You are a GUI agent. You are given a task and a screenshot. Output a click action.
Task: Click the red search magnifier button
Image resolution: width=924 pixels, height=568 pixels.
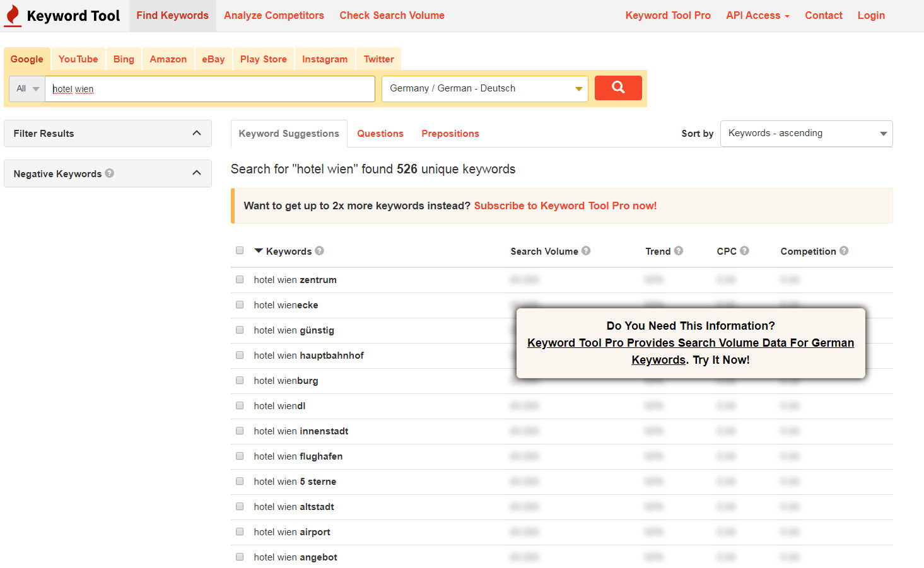(x=617, y=88)
